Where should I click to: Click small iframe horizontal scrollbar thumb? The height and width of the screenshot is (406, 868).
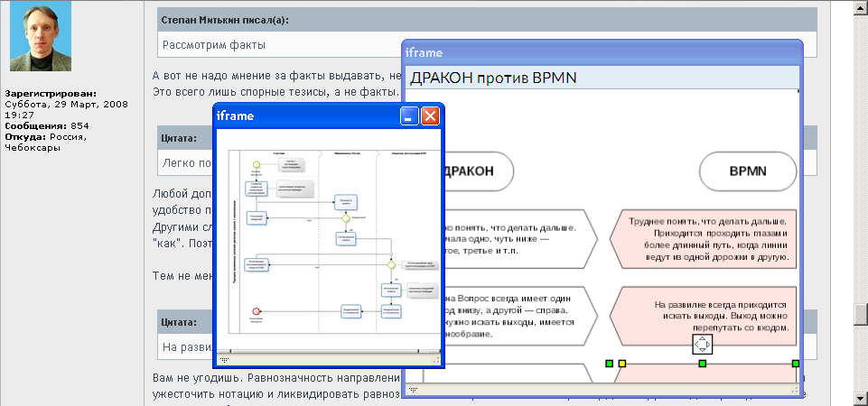click(325, 351)
